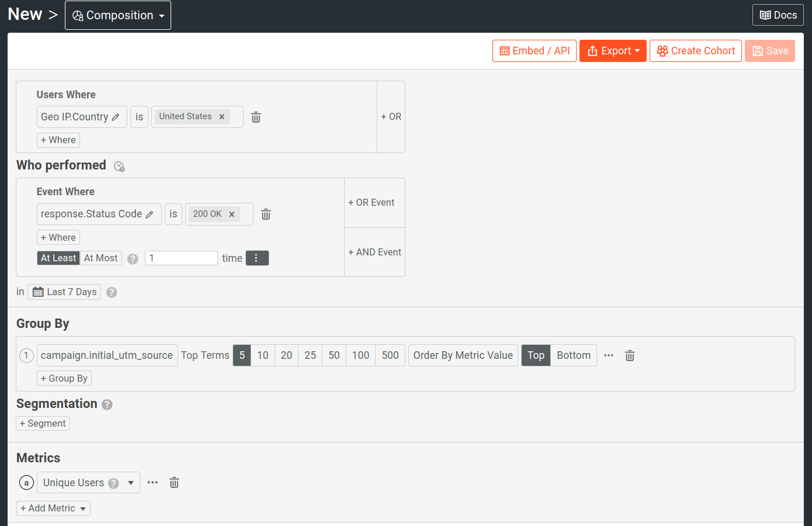Viewport: 812px width, 526px height.
Task: Set Top Terms to 10
Action: (262, 355)
